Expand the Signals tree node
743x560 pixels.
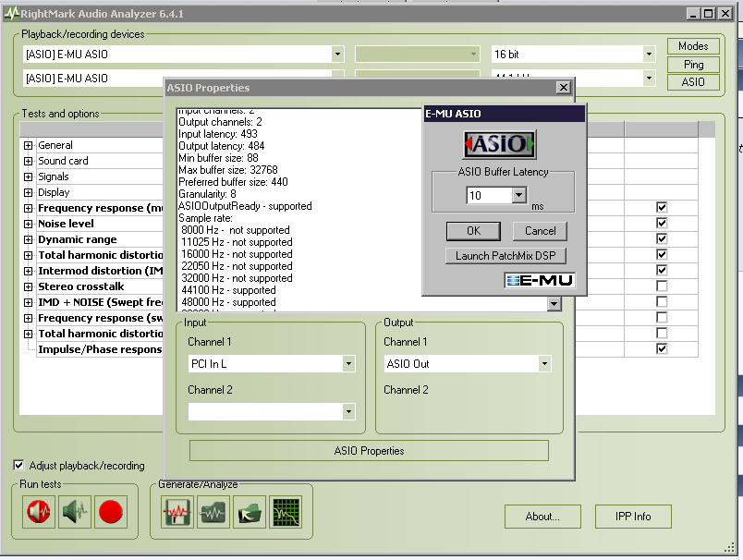point(28,177)
